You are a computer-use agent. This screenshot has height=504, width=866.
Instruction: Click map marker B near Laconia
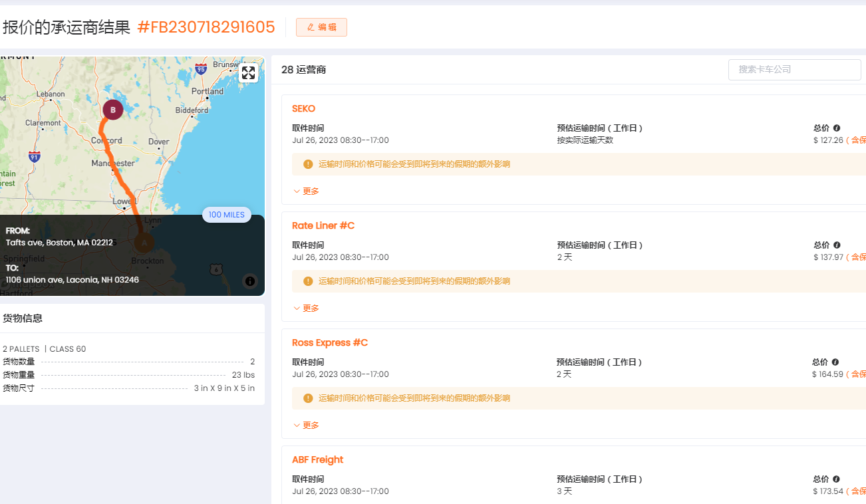coord(113,110)
